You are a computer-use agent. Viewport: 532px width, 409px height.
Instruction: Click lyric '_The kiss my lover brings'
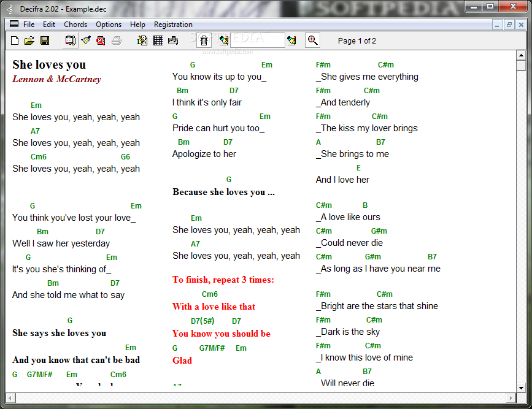click(x=367, y=128)
